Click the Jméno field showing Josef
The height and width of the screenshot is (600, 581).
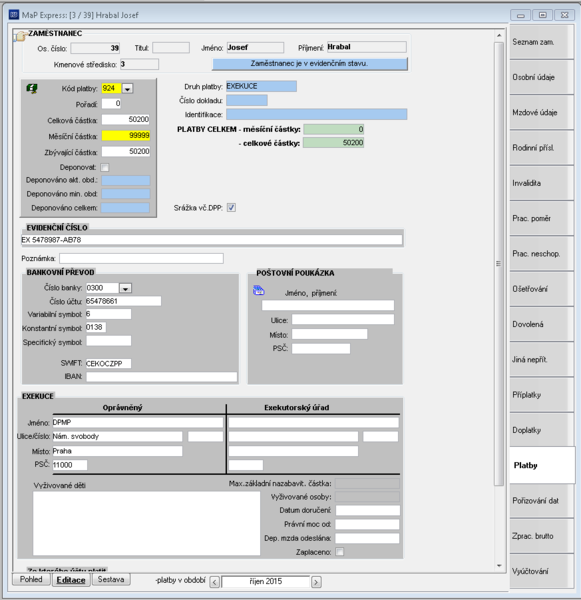[255, 47]
